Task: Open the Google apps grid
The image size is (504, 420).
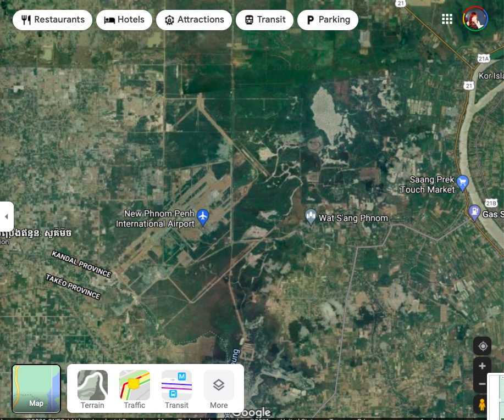Action: click(x=447, y=20)
